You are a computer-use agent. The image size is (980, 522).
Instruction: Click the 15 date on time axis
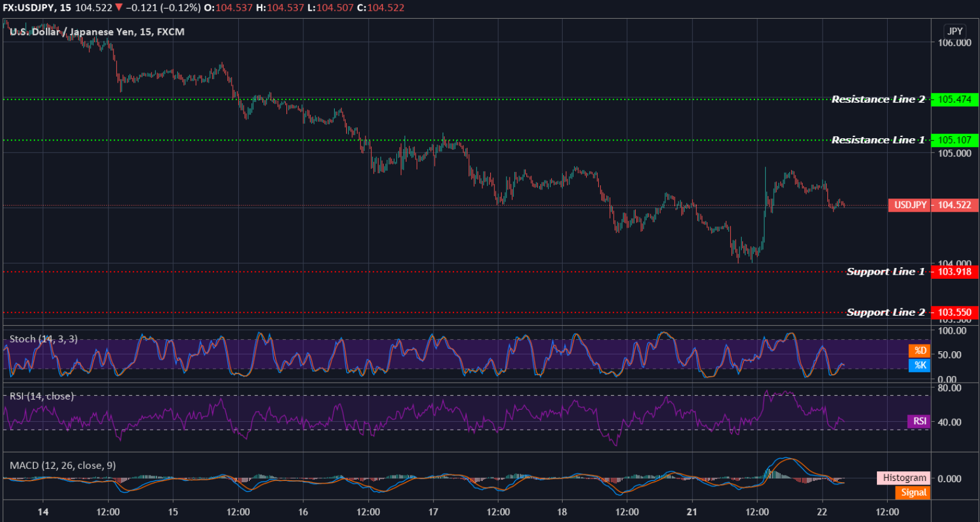pos(173,512)
